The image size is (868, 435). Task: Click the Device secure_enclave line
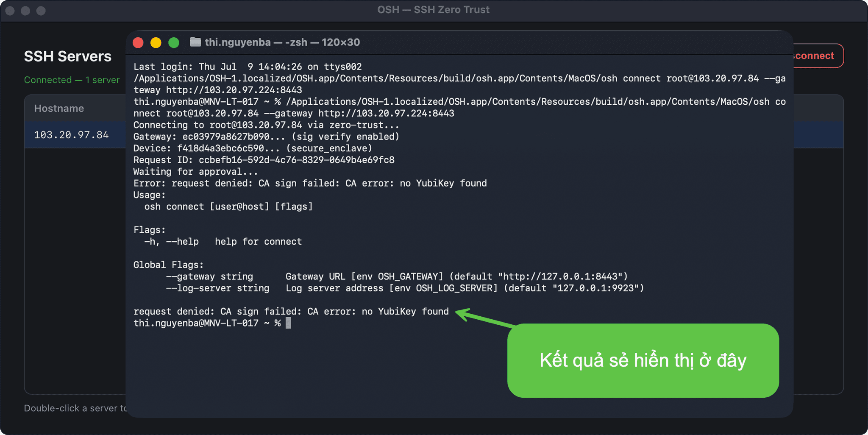pos(253,148)
